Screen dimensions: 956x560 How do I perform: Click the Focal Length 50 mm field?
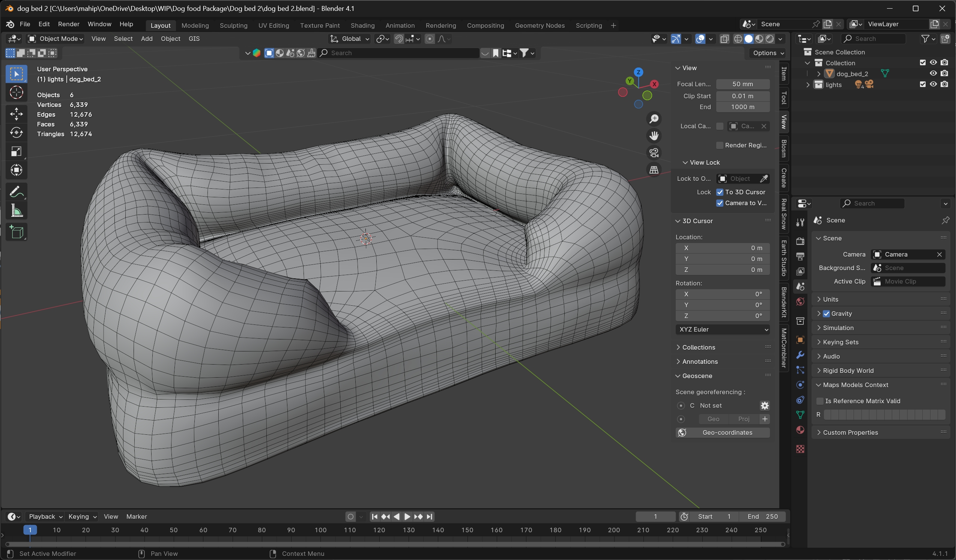(743, 84)
